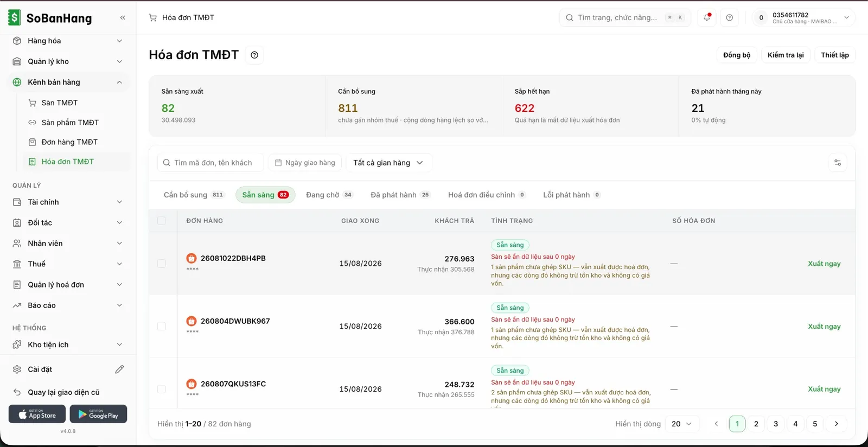Image resolution: width=868 pixels, height=447 pixels.
Task: Open the App Store download badge
Action: [37, 414]
